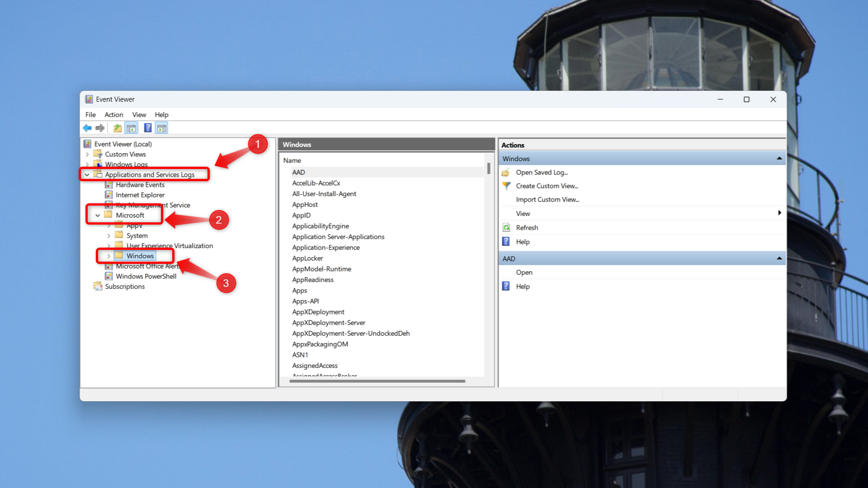Viewport: 868px width, 488px height.
Task: Select Application Server-Applications in the list
Action: click(338, 237)
